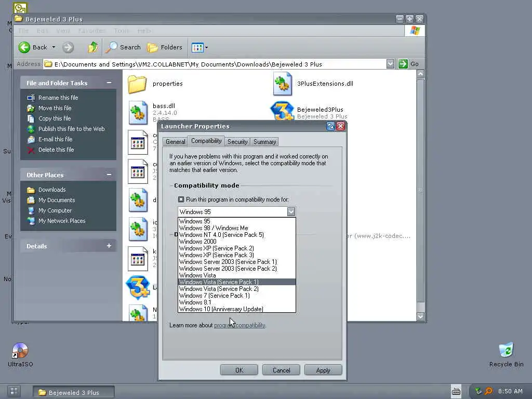Collapse the Other Places panel
The image size is (532, 399).
(109, 175)
